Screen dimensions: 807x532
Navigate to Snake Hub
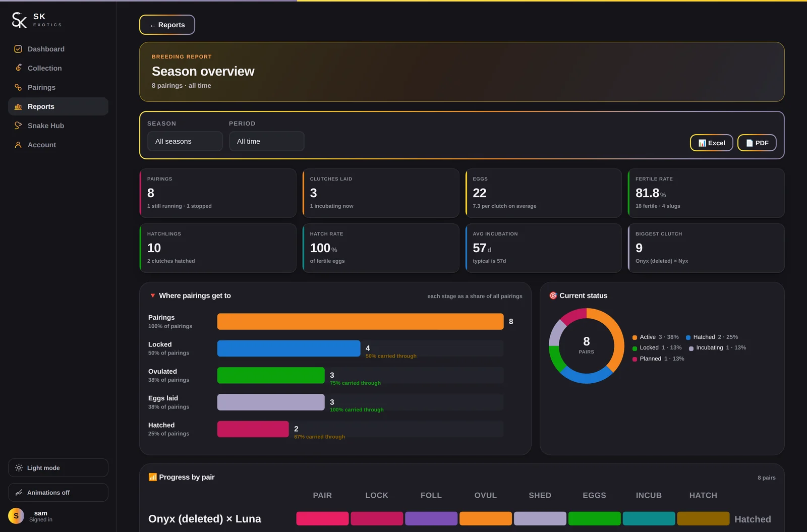coord(58,126)
